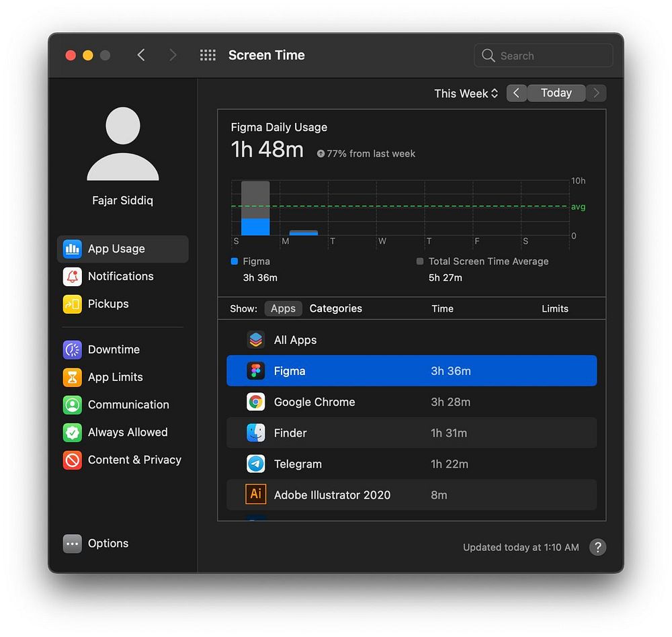Open Options ellipsis icon
The height and width of the screenshot is (637, 672).
73,544
